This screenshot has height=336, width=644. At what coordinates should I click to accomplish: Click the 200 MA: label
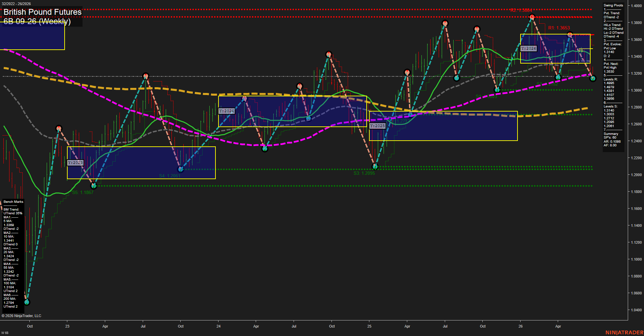(x=9, y=299)
